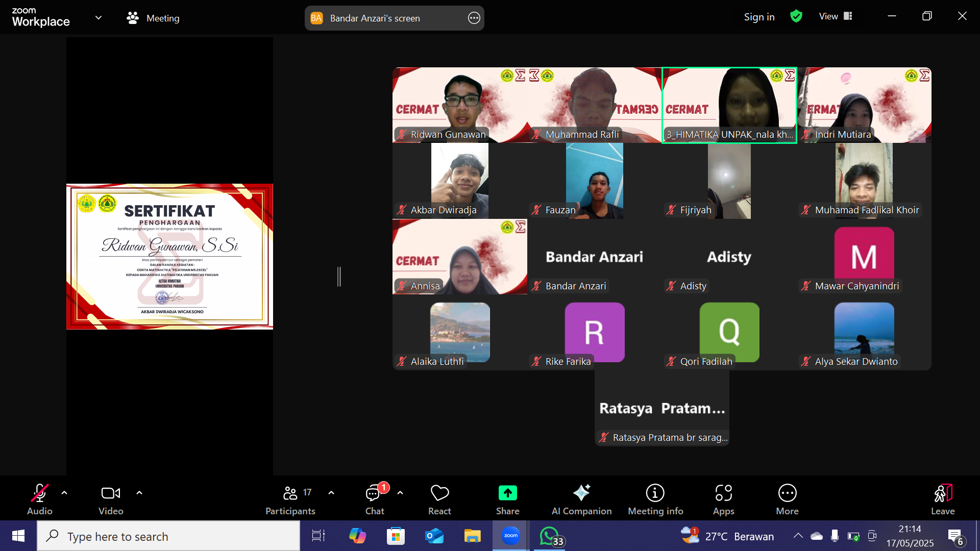Open React emoji menu
This screenshot has height=551, width=980.
[439, 499]
